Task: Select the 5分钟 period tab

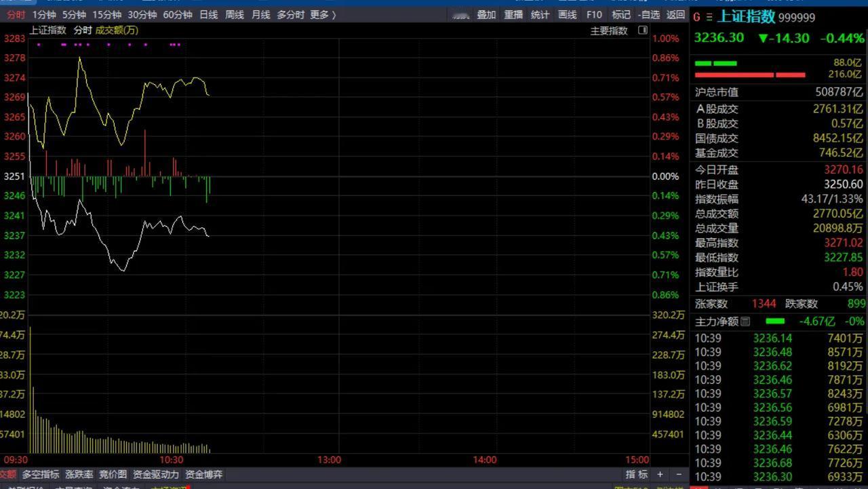Action: coord(74,14)
